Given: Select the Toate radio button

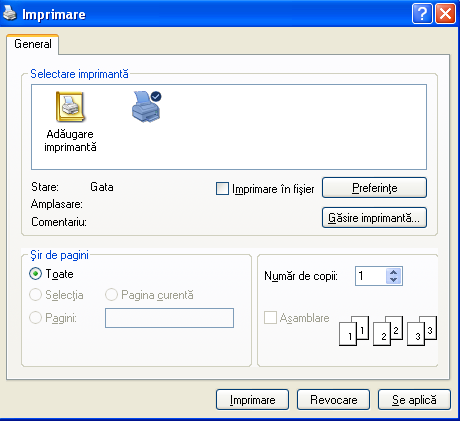Looking at the screenshot, I should pos(35,274).
